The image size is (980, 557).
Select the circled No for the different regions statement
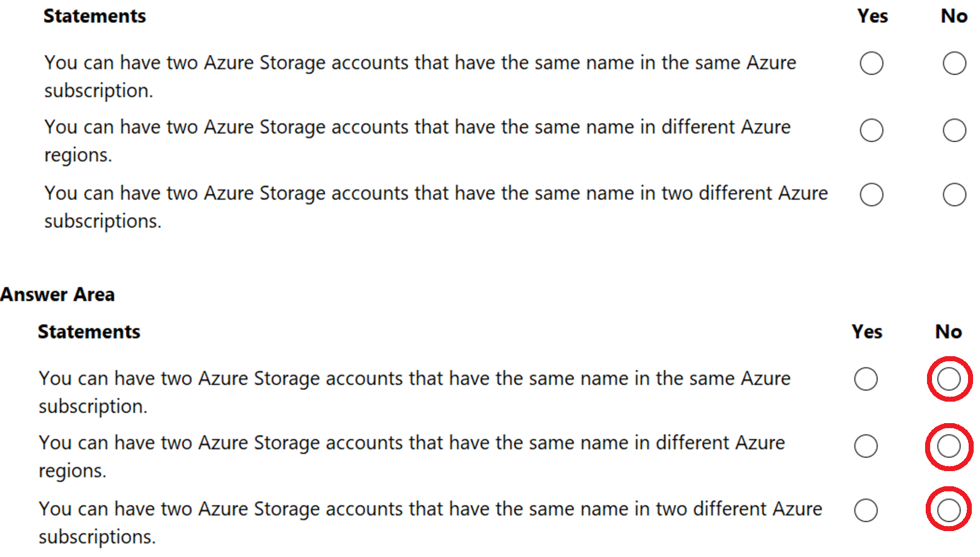pos(949,446)
